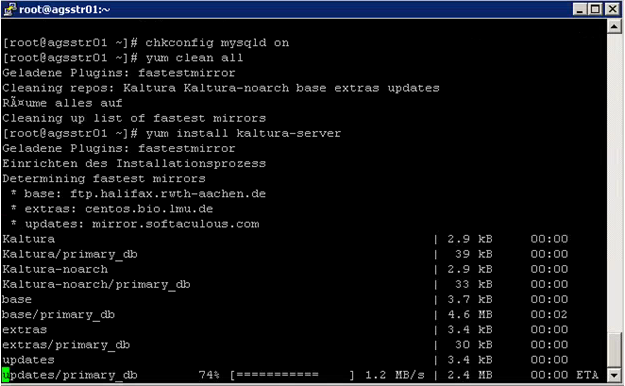This screenshot has height=386, width=625.
Task: Click the 'Cleaning repos: Kaltura Kaltura-noarch' line
Action: point(221,88)
